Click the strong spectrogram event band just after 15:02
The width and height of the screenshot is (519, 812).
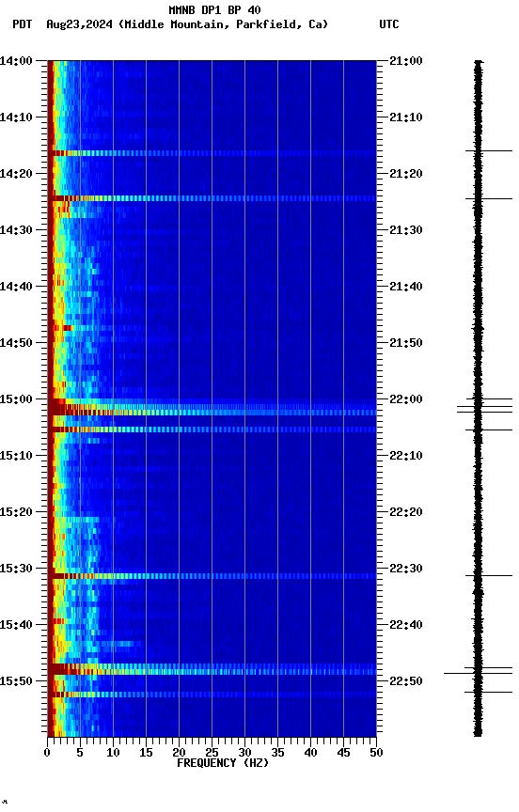click(x=212, y=413)
